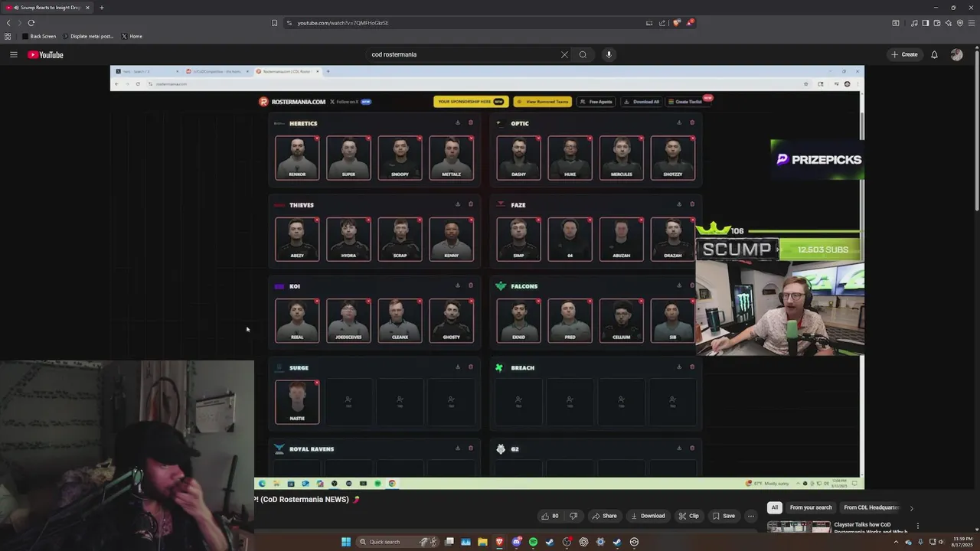Open the Back Screen bookmark

click(x=39, y=36)
